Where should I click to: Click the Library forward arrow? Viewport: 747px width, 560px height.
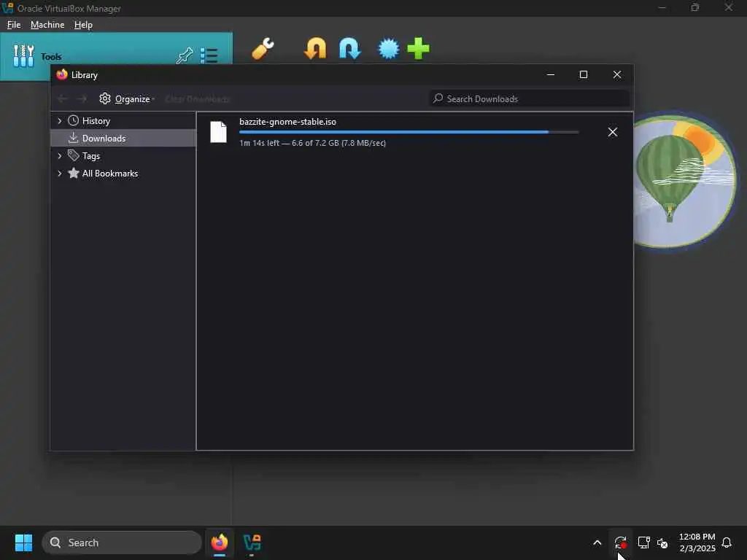pyautogui.click(x=82, y=99)
